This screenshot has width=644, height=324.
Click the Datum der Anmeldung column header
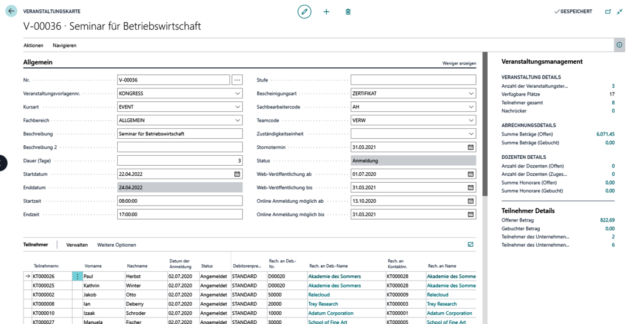pos(180,264)
